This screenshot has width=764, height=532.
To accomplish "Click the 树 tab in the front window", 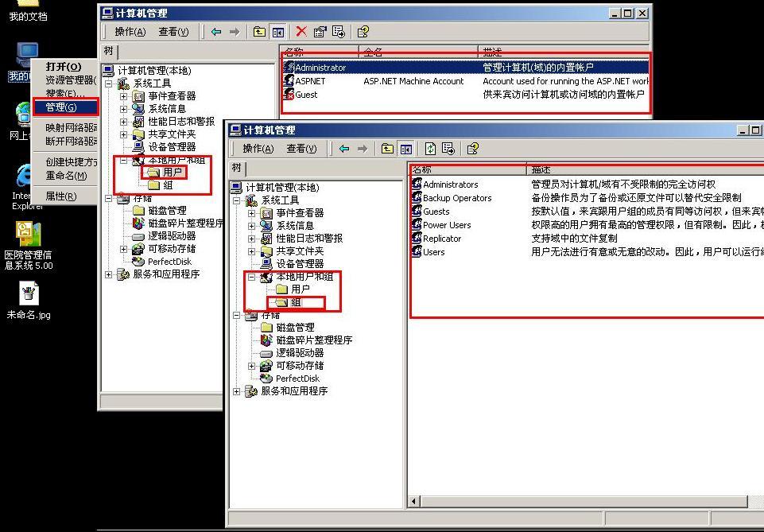I will pyautogui.click(x=237, y=168).
